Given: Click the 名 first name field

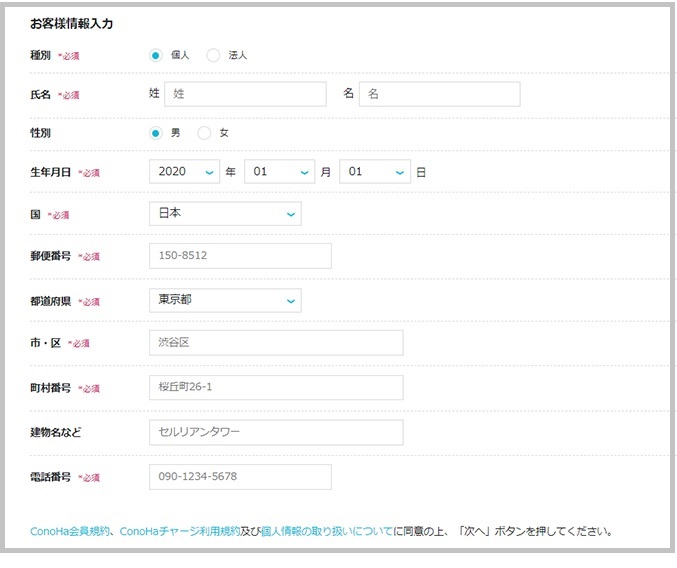Looking at the screenshot, I should [440, 94].
